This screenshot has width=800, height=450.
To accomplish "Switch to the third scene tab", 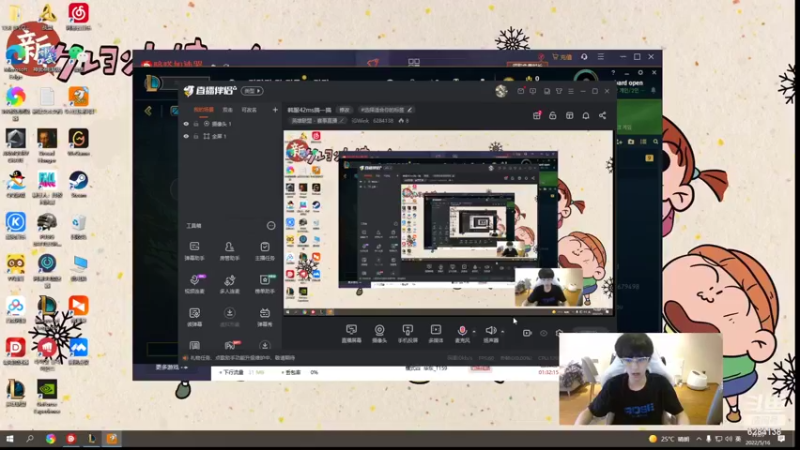I will pyautogui.click(x=249, y=110).
